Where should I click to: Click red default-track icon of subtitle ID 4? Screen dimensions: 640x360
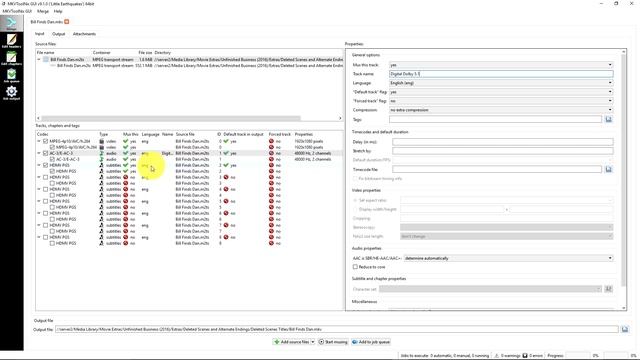pos(226,189)
